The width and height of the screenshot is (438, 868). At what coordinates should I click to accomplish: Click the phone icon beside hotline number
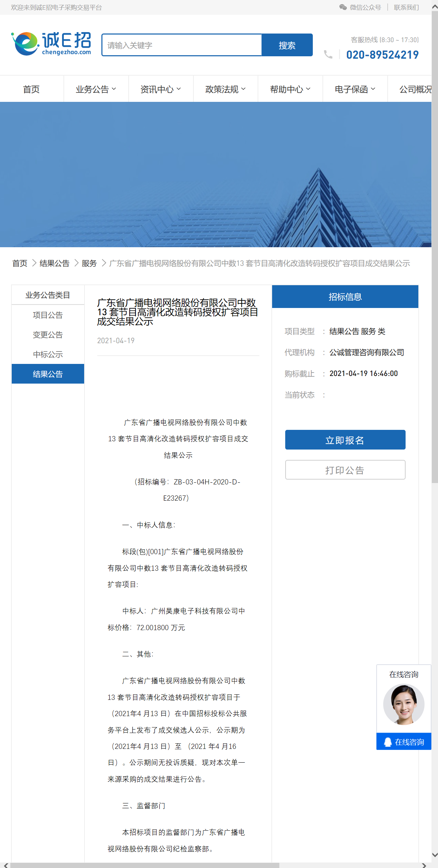point(328,55)
